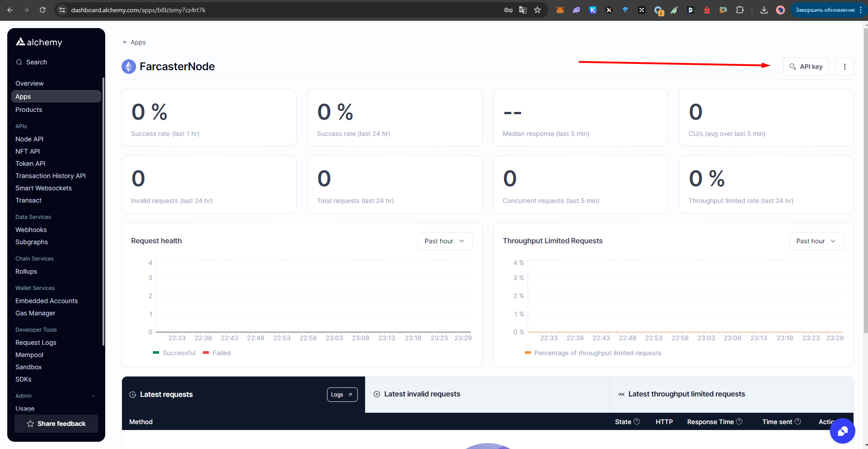
Task: Open Throughput Limited Requests Past hour dropdown
Action: click(816, 241)
